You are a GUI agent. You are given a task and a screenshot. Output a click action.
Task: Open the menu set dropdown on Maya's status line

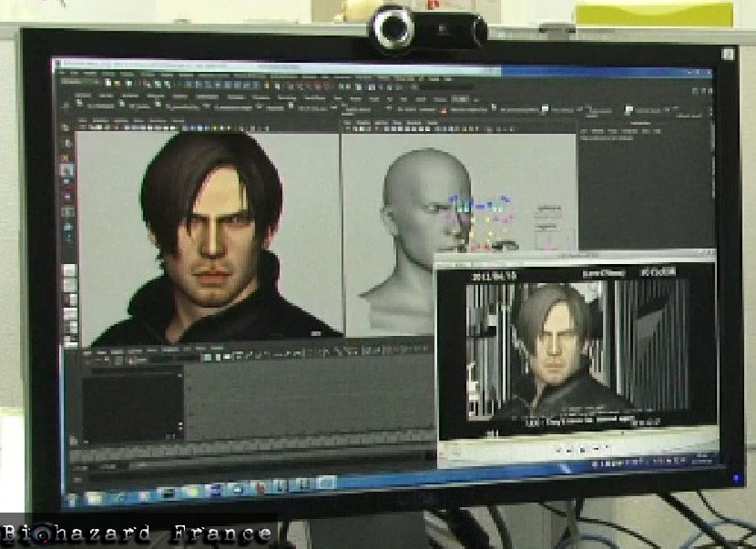pyautogui.click(x=81, y=83)
